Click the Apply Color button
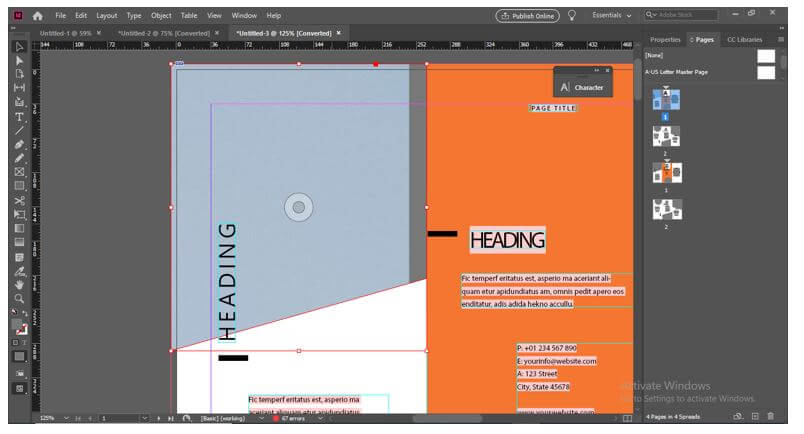Image resolution: width=804 pixels, height=434 pixels. click(x=19, y=357)
